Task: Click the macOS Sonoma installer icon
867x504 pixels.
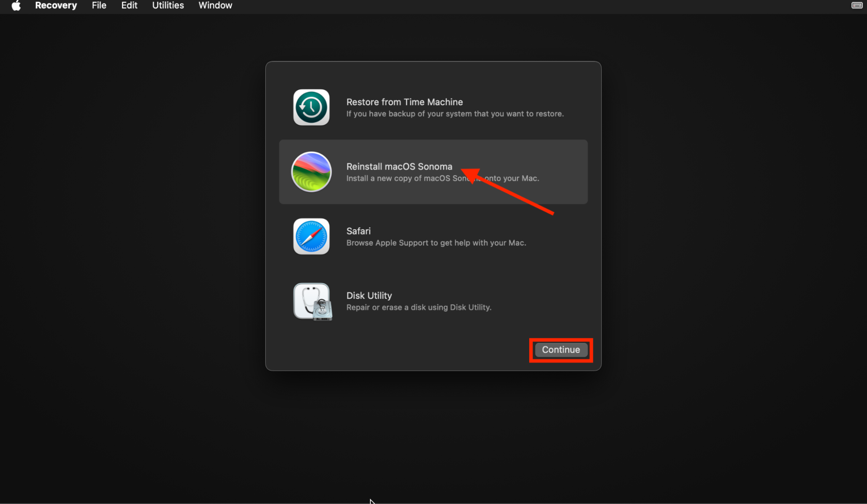Action: click(x=311, y=172)
